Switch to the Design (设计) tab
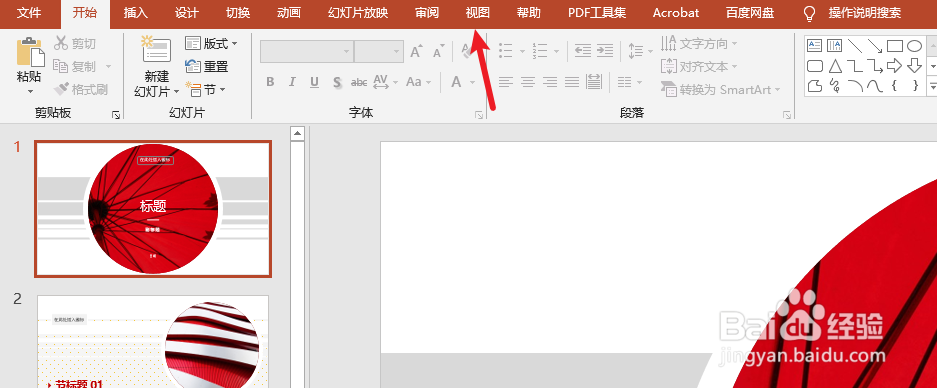Screen dimensions: 937x388 click(187, 13)
